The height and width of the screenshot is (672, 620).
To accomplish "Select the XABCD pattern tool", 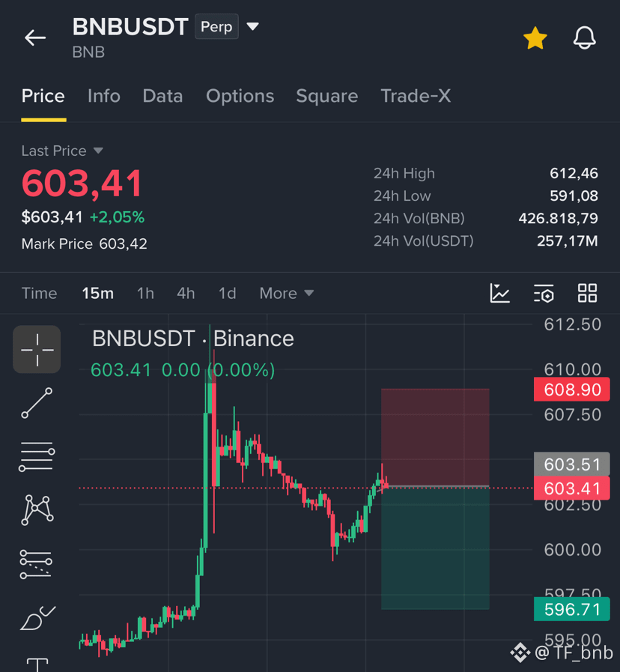I will click(x=37, y=510).
